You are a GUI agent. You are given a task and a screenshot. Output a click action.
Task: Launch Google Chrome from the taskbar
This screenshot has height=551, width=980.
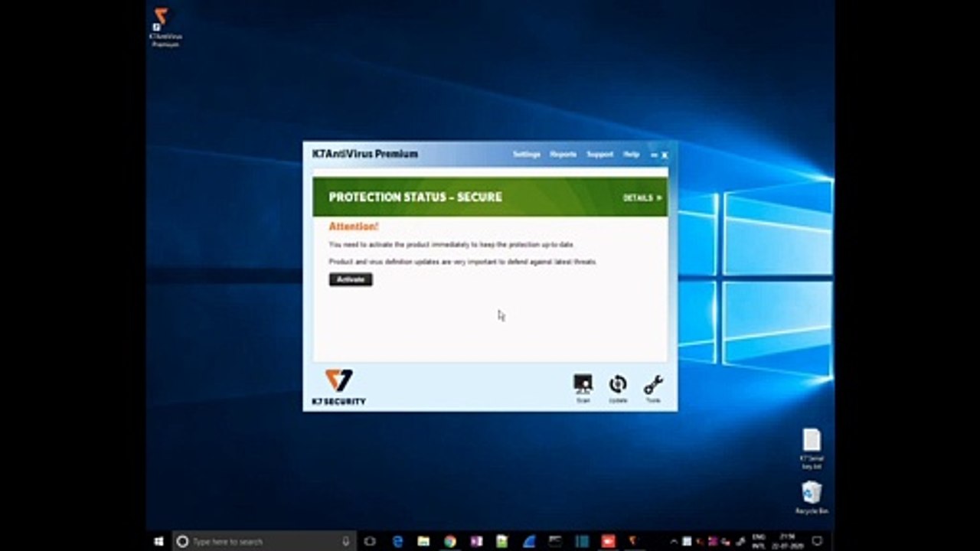tap(450, 541)
